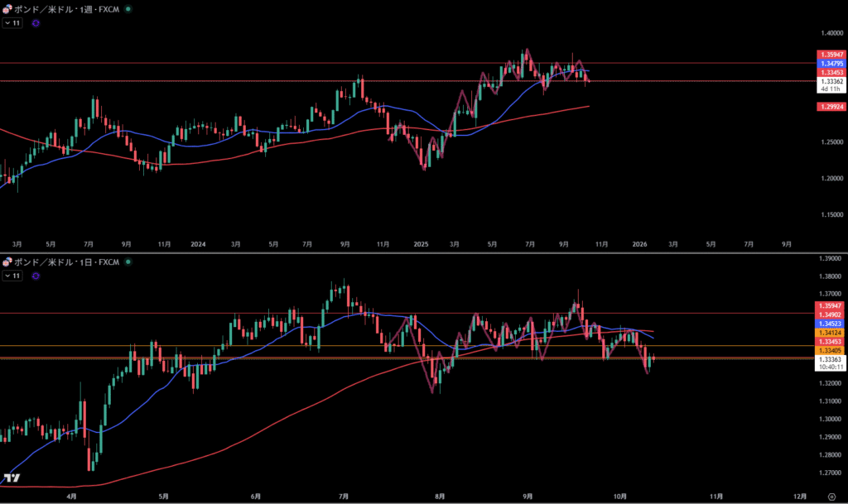Click the 1.33363 countdown price label on daily chart
Viewport: 848px width, 504px height.
[x=831, y=360]
